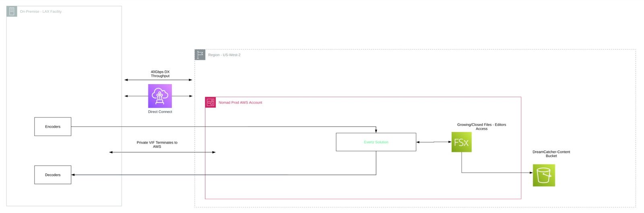
Task: Click the "DreamCatcher-Content Bucket" label
Action: point(551,154)
